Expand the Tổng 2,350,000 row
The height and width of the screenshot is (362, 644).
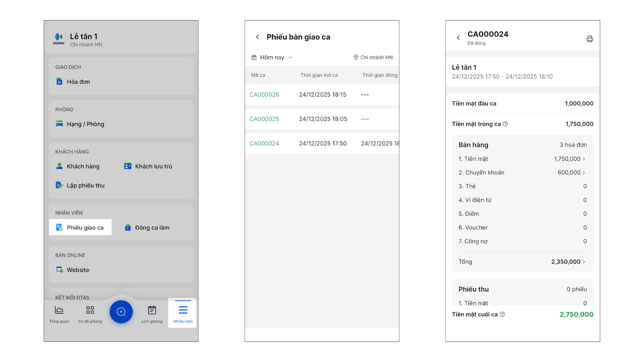click(568, 262)
